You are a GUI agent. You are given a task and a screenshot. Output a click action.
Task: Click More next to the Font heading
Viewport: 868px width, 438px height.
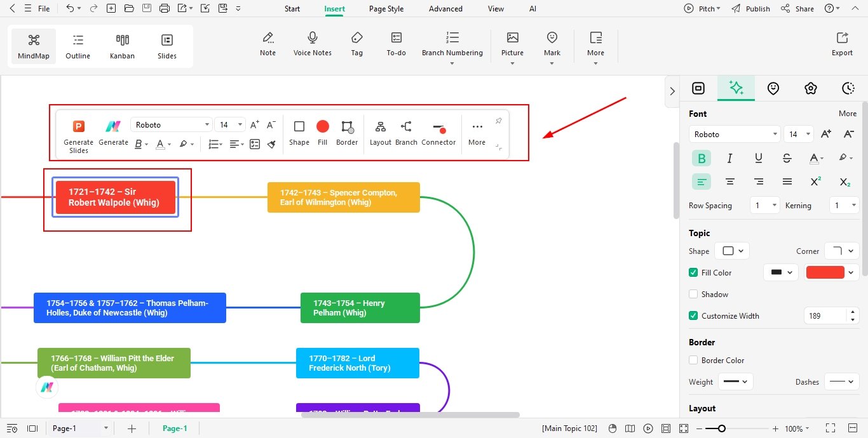coord(848,114)
